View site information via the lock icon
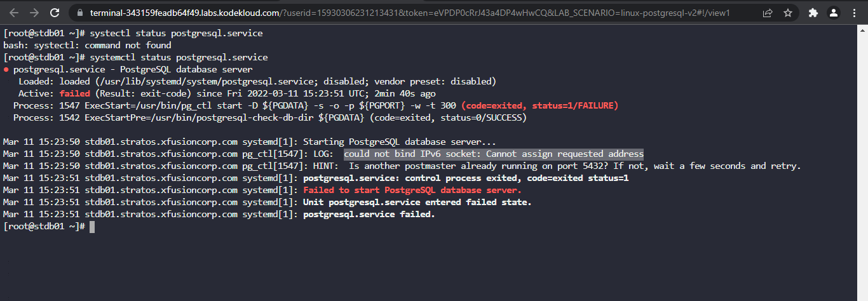 (x=79, y=13)
